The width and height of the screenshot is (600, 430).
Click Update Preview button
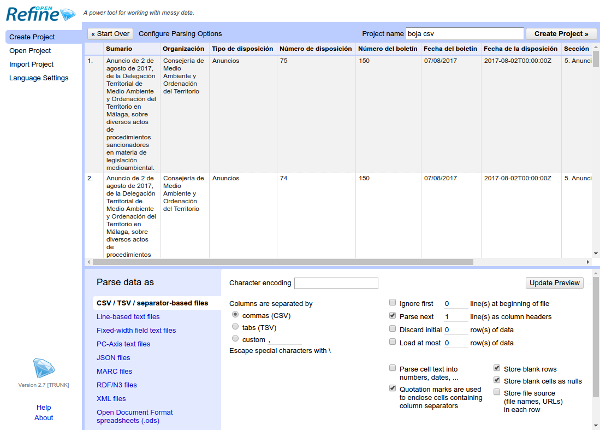[554, 283]
